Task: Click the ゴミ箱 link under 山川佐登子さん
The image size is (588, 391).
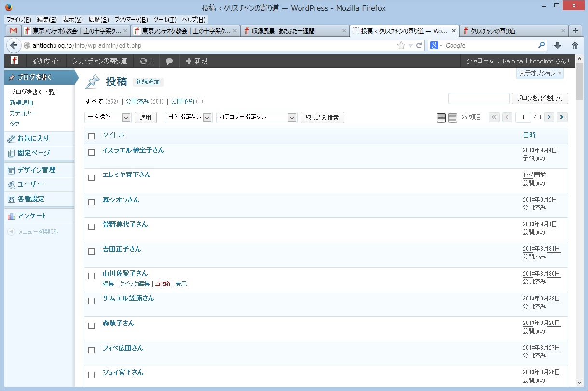Action: (x=162, y=284)
